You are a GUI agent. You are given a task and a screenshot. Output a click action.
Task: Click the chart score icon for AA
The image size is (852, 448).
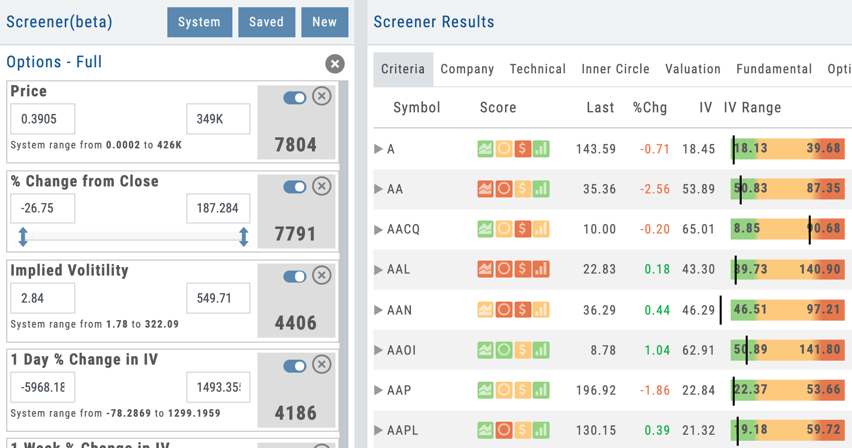click(485, 189)
